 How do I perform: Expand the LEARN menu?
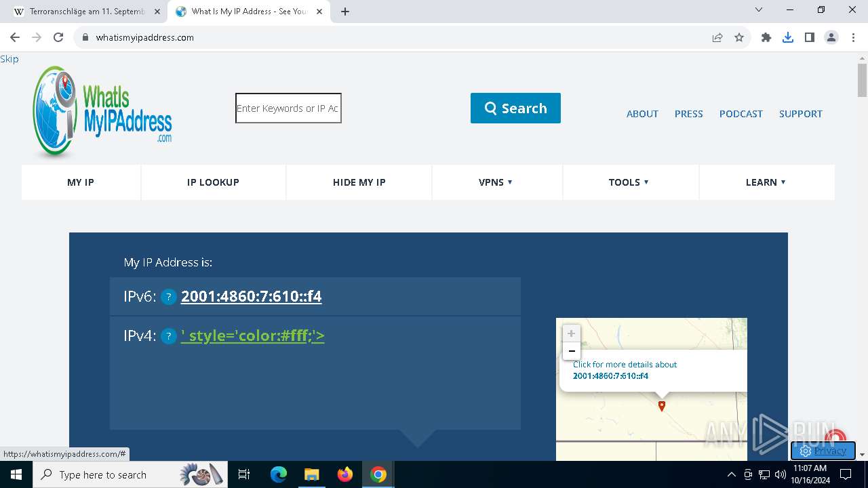click(x=766, y=182)
